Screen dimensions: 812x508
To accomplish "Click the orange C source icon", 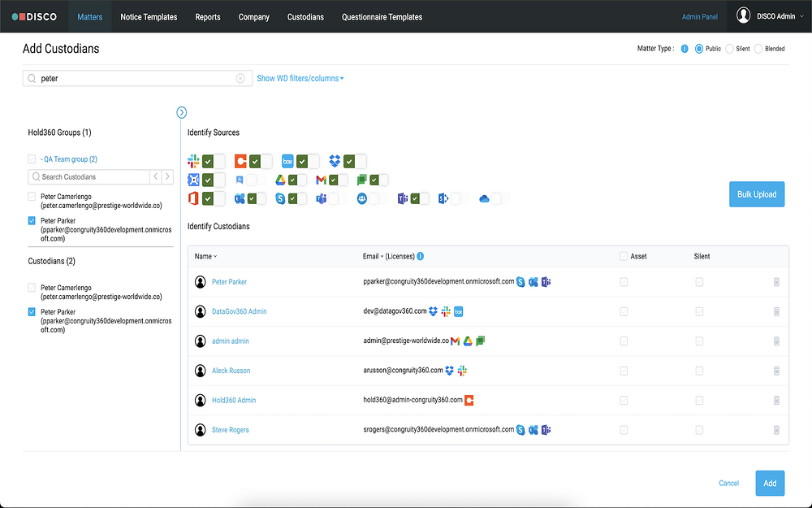I will point(240,161).
